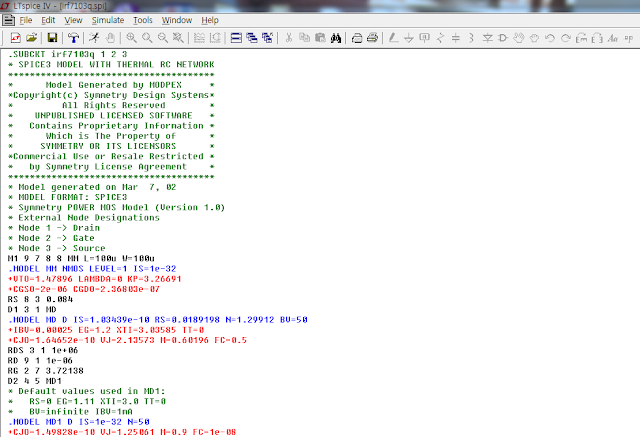Click the Rotate icon
The height and width of the screenshot is (437, 640).
coord(581,38)
